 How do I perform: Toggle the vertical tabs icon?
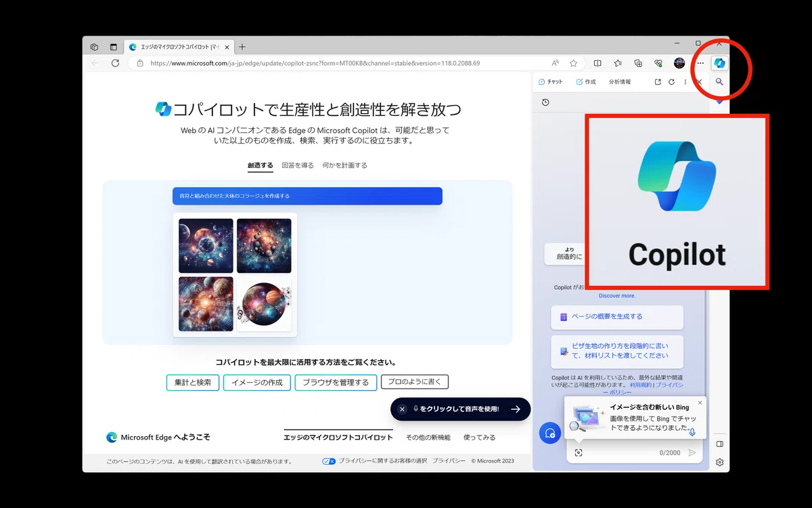pyautogui.click(x=113, y=47)
